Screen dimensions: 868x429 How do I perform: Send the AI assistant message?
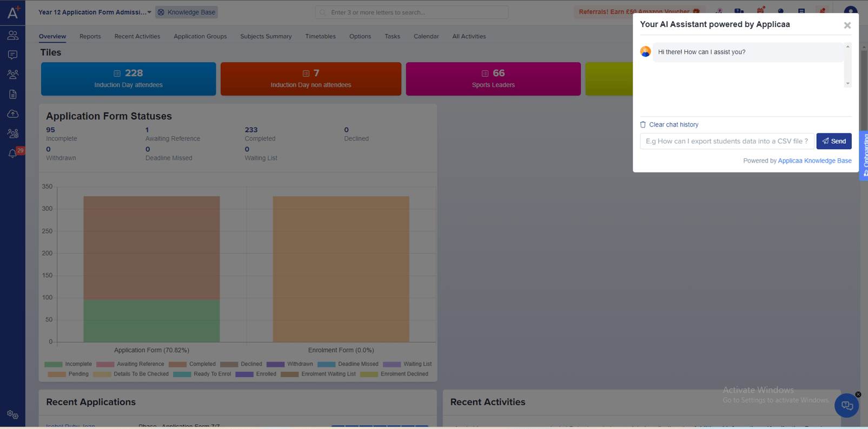coord(833,141)
